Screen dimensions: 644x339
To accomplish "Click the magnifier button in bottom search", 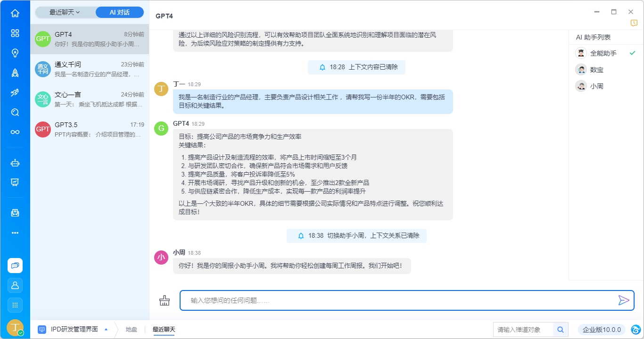I will [561, 330].
